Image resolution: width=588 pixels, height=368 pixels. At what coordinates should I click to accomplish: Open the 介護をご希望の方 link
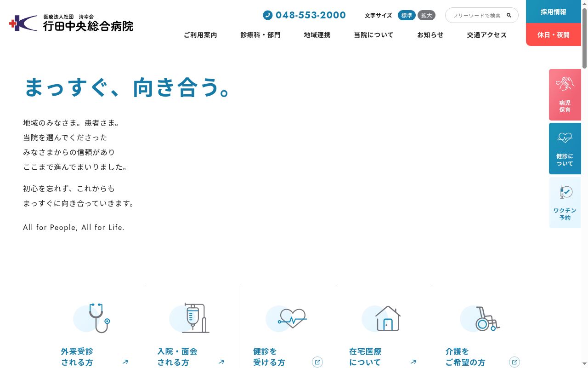[x=480, y=327]
